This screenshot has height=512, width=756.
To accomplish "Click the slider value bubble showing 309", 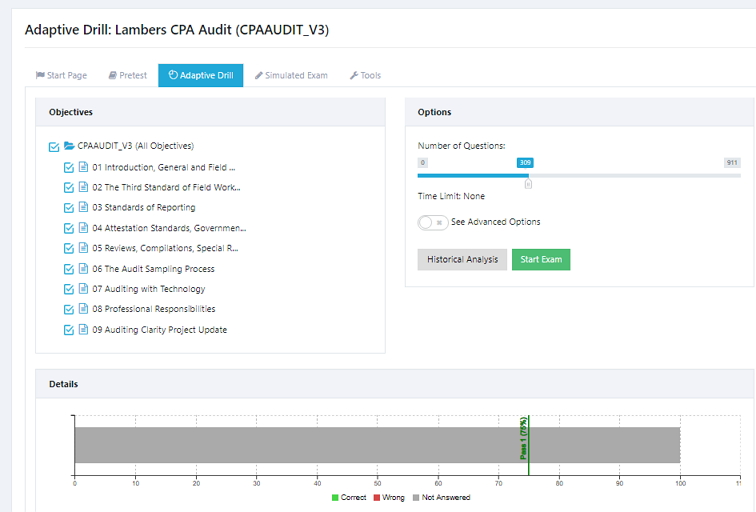I will [525, 162].
